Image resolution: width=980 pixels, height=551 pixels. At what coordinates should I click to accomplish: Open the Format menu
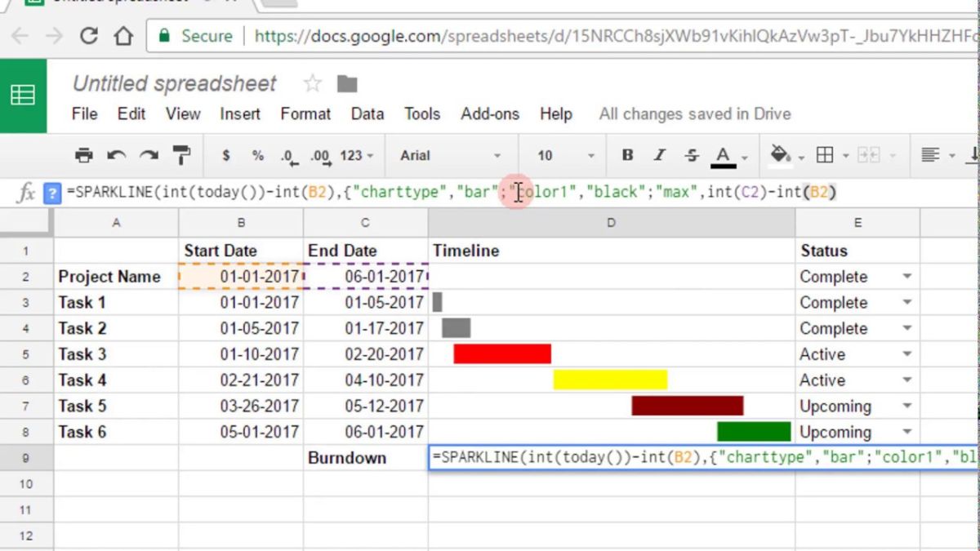[x=305, y=114]
